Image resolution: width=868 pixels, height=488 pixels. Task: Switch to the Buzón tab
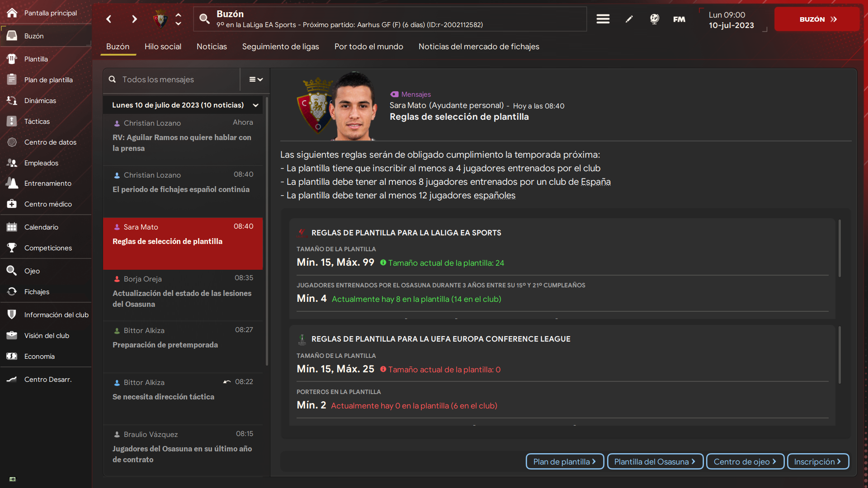point(118,47)
